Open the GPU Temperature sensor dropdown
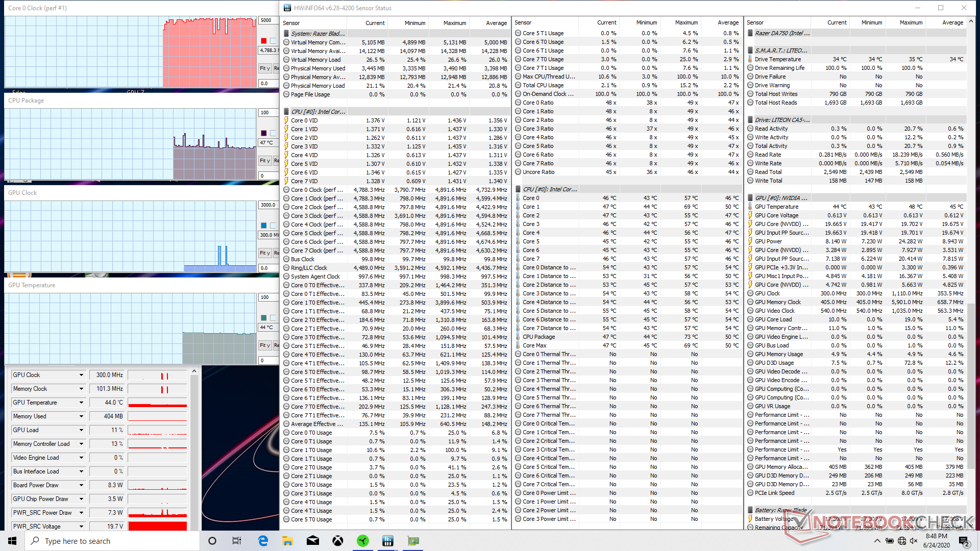Image resolution: width=980 pixels, height=551 pixels. (x=81, y=403)
